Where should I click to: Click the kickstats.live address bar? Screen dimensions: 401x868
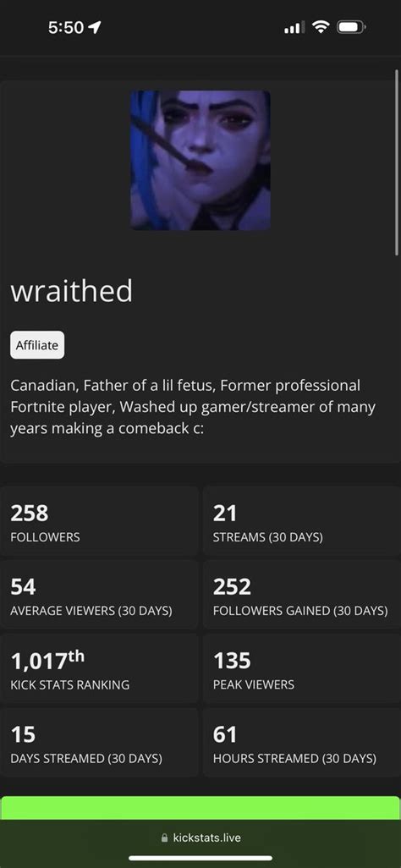200,838
